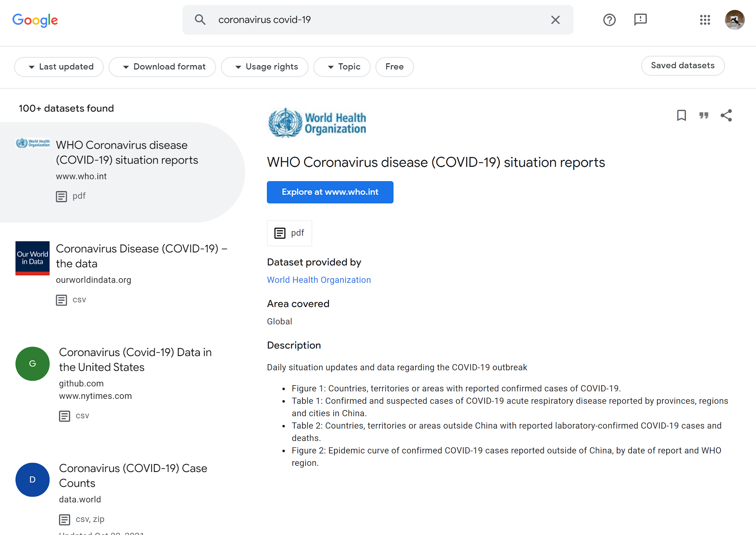This screenshot has height=535, width=756.
Task: Expand the Download format filter
Action: (x=162, y=67)
